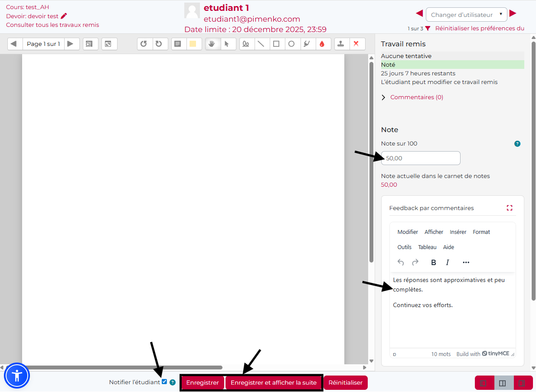This screenshot has height=392, width=536.
Task: Open the Changer d'utilisateur dropdown
Action: tap(466, 15)
